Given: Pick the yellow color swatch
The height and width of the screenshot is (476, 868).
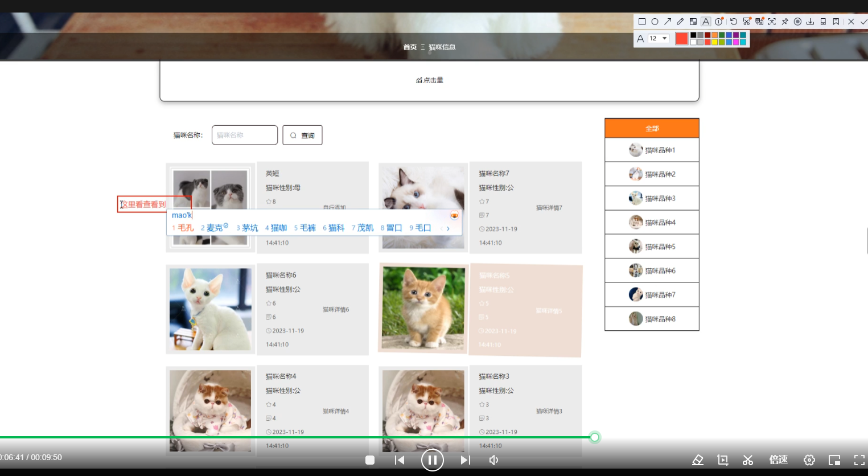Looking at the screenshot, I should pyautogui.click(x=714, y=42).
